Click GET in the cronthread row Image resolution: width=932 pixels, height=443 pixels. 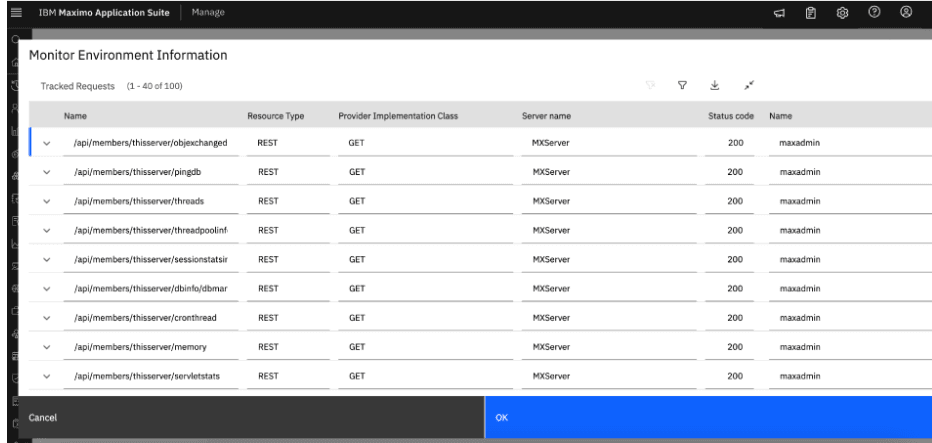357,318
